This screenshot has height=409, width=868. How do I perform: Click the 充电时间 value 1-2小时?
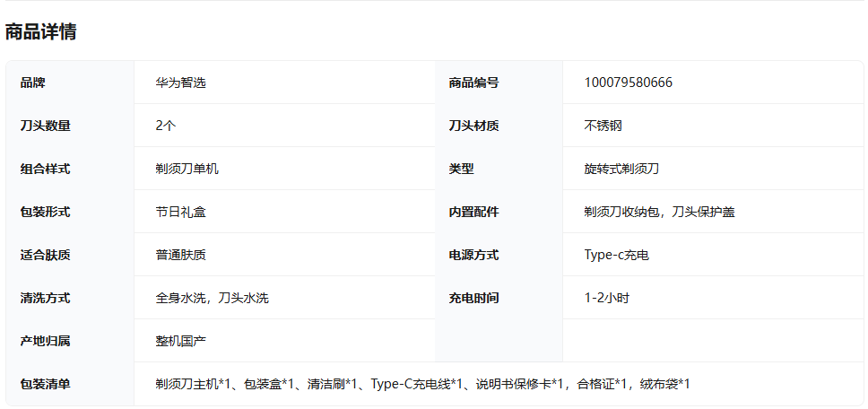point(606,298)
